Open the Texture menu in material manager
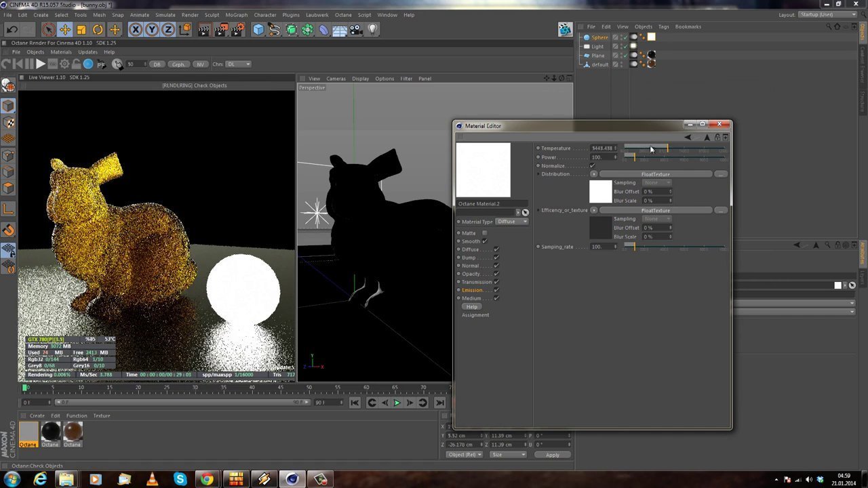 click(x=102, y=415)
